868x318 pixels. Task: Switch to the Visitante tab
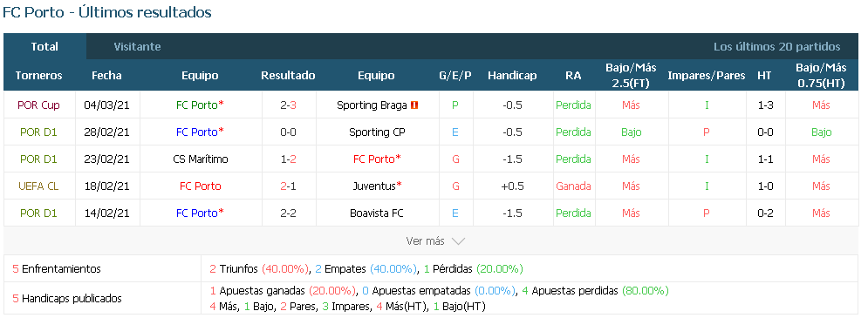coord(137,46)
